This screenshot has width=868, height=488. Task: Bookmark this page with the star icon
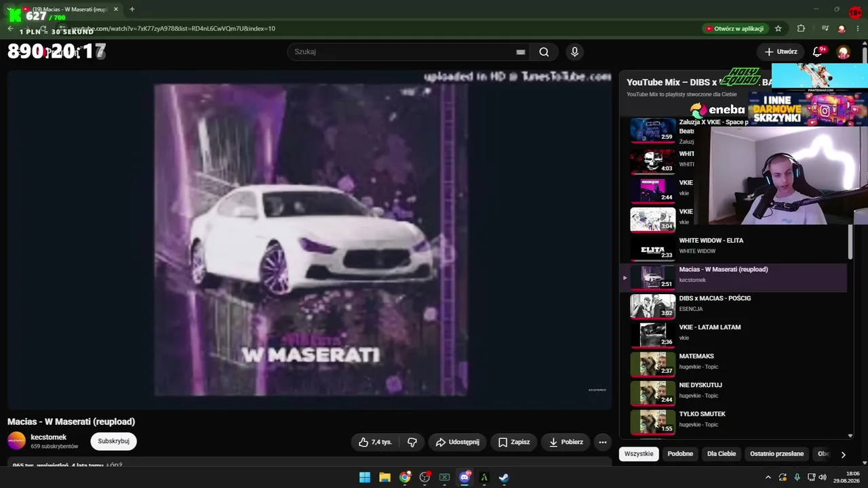click(x=778, y=28)
